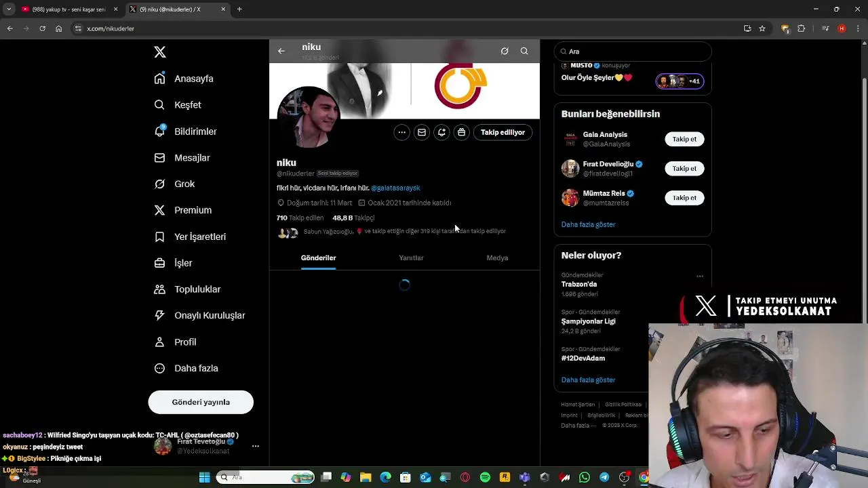
Task: Open Yer İşaretleri bookmarks
Action: pyautogui.click(x=190, y=237)
